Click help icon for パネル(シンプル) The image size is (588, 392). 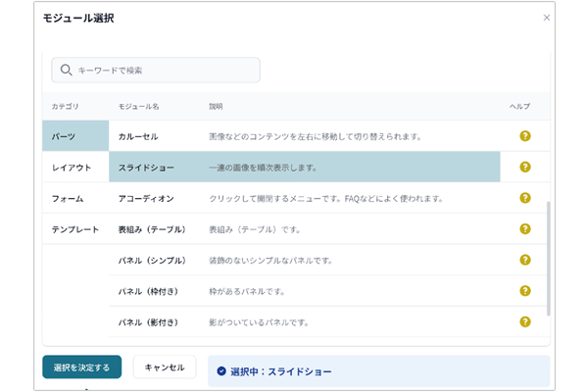point(525,260)
